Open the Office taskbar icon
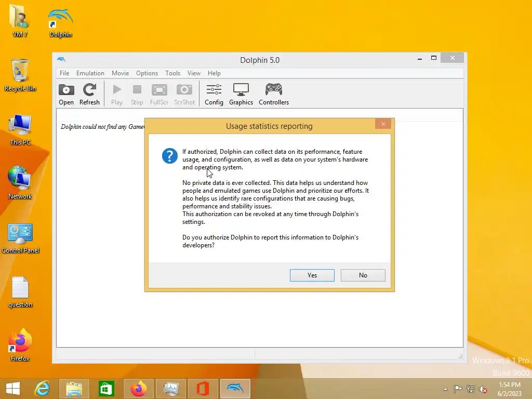532x399 pixels. point(203,389)
